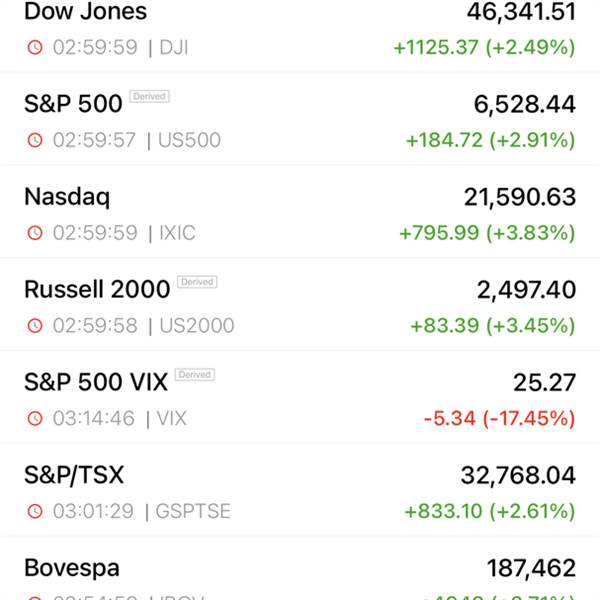The height and width of the screenshot is (600, 600).
Task: Tap the VIX change -5.34 (-17.45%)
Action: [x=499, y=418]
